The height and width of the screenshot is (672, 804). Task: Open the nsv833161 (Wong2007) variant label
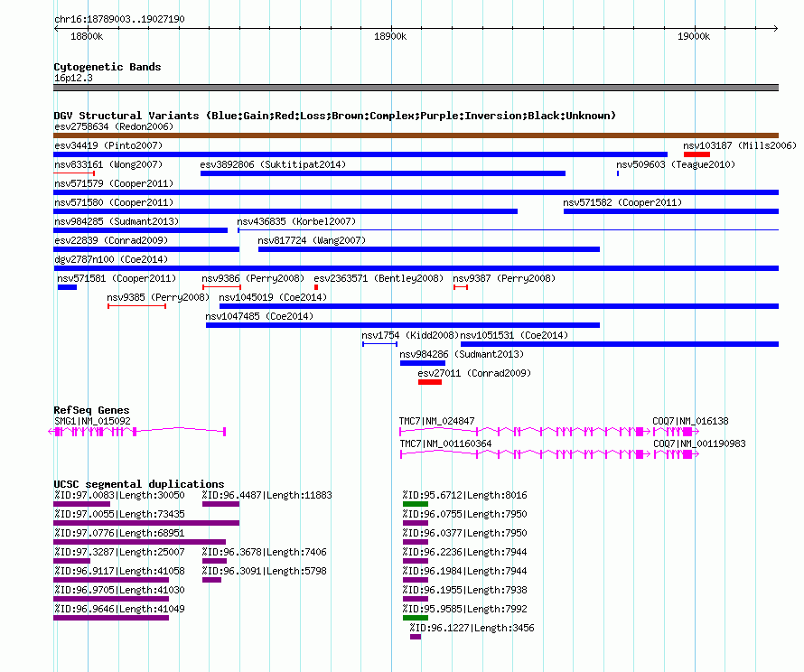pos(108,164)
